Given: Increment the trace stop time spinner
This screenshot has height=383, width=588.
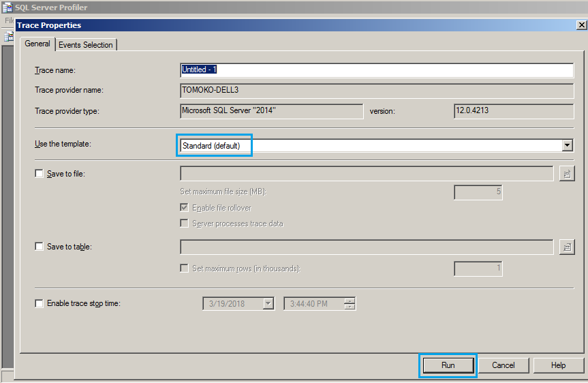Looking at the screenshot, I should (x=350, y=301).
